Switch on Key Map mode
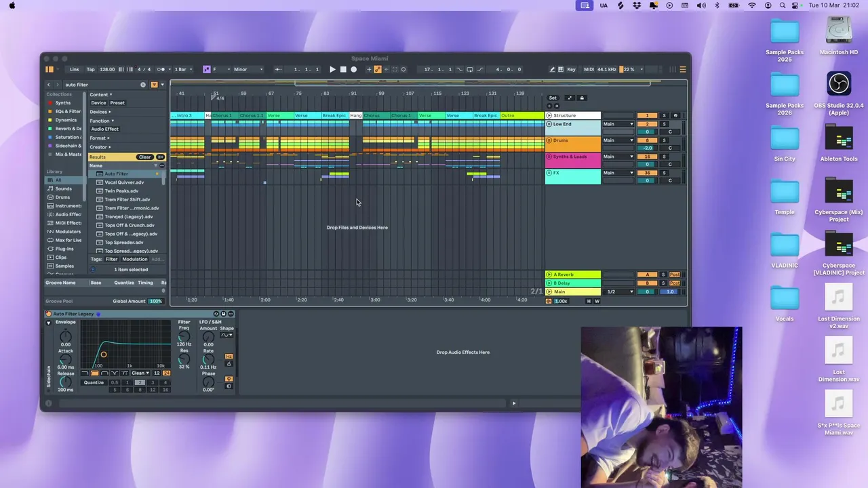 pyautogui.click(x=571, y=69)
